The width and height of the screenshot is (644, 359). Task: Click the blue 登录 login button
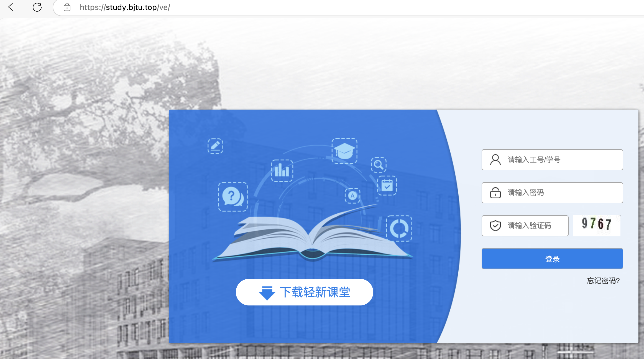pyautogui.click(x=552, y=259)
